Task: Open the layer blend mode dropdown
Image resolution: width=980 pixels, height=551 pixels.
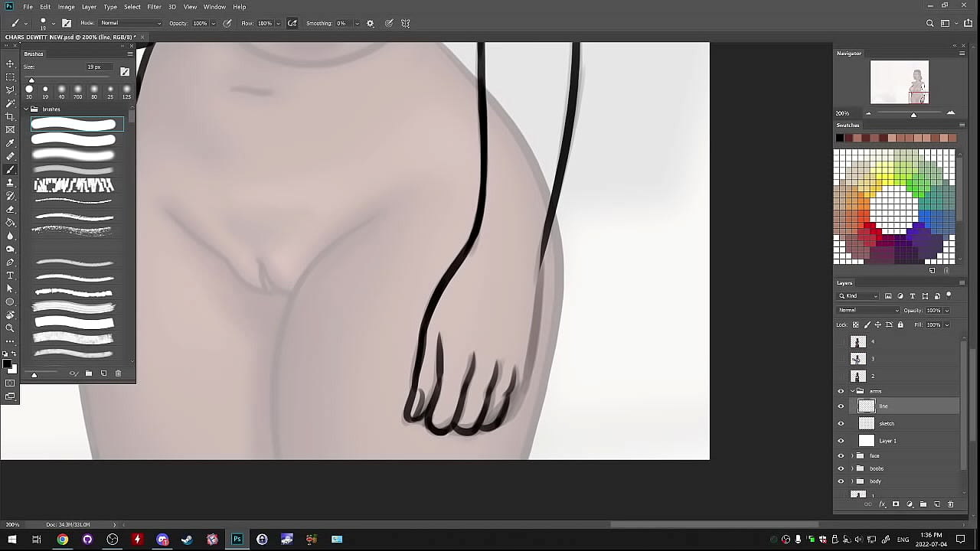Action: click(868, 311)
